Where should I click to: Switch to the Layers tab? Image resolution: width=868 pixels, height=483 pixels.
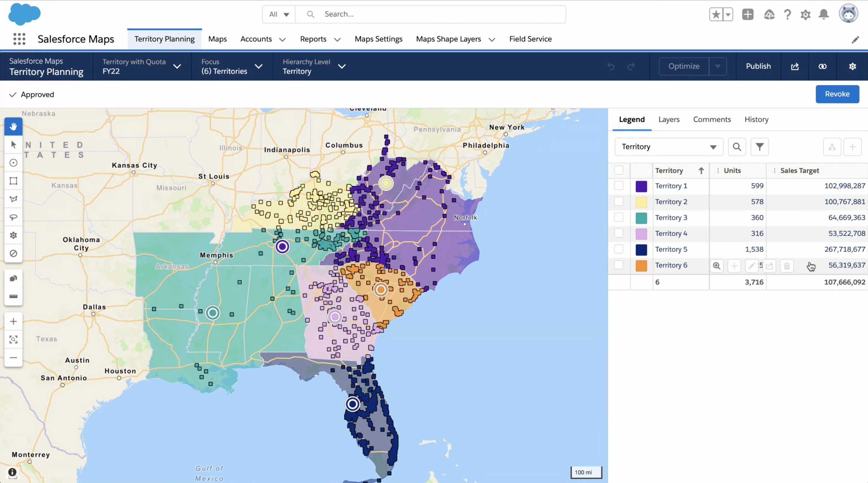click(669, 119)
